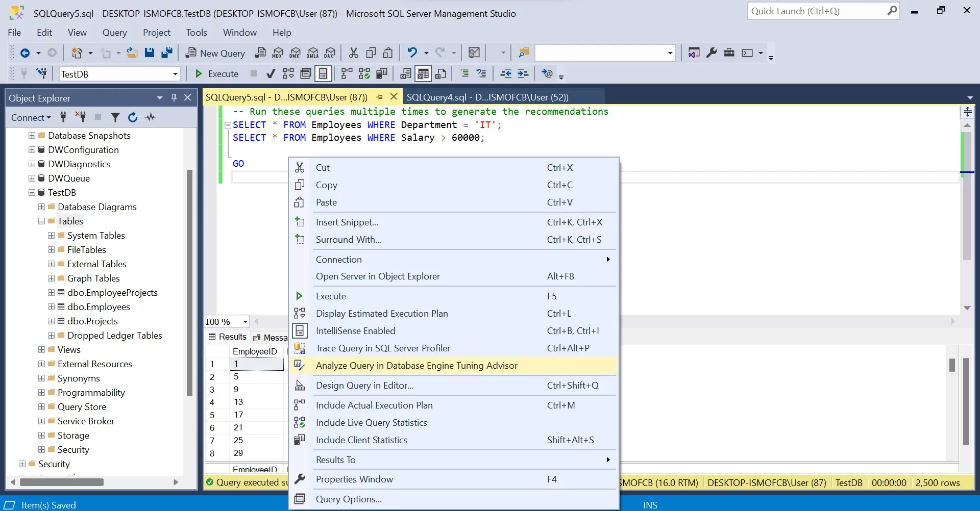Image resolution: width=980 pixels, height=511 pixels.
Task: Click the Find in Files icon
Action: click(x=524, y=53)
